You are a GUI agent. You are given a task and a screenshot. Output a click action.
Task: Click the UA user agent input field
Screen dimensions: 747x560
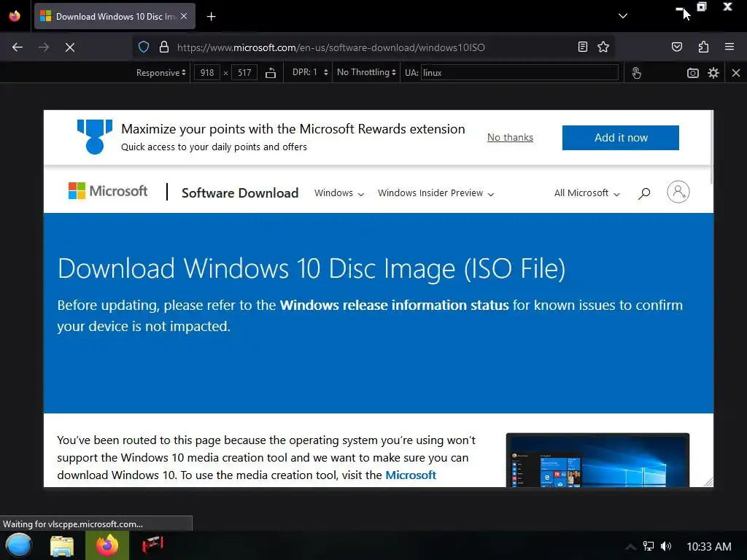click(x=519, y=73)
